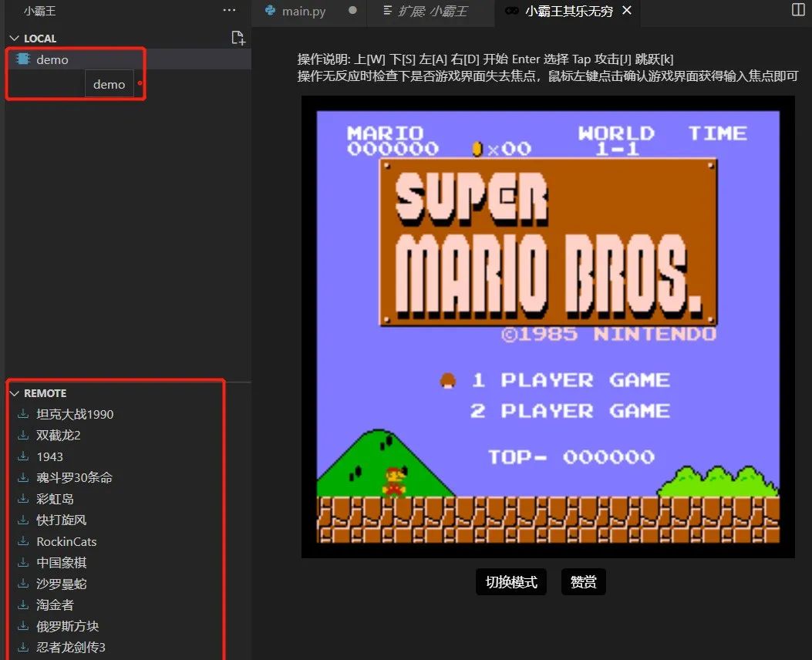Select the demo game in LOCAL list
This screenshot has height=660, width=812.
click(128, 59)
